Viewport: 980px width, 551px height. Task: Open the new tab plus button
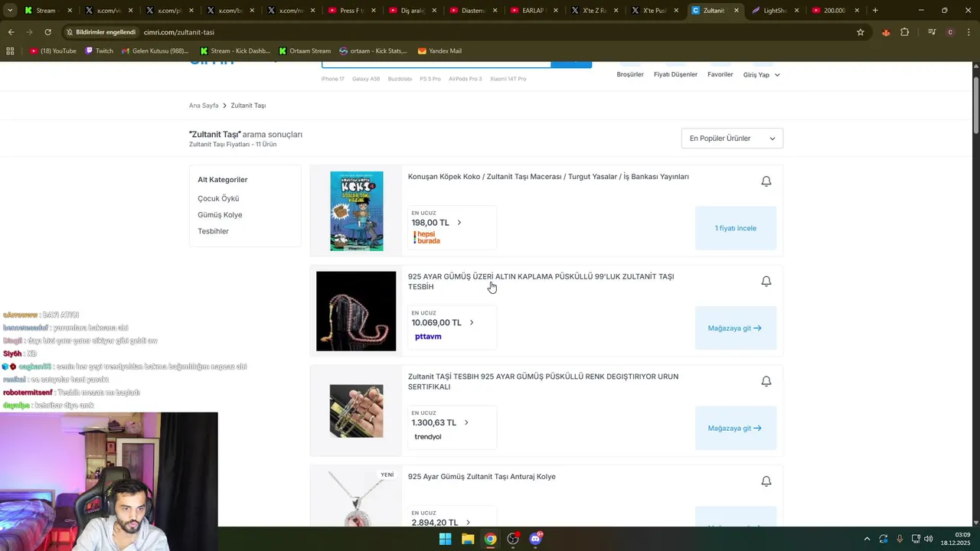tap(875, 11)
